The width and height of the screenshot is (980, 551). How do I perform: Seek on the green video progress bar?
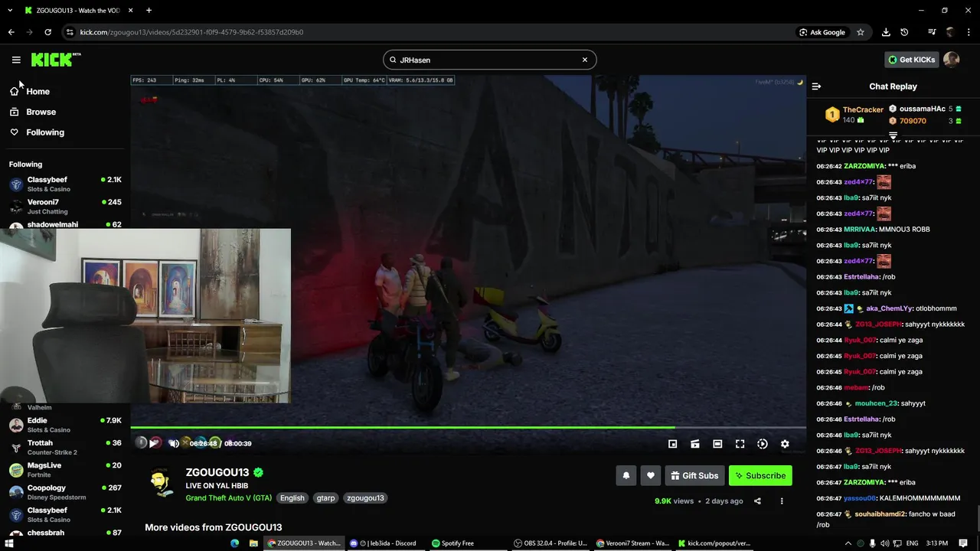[468, 427]
